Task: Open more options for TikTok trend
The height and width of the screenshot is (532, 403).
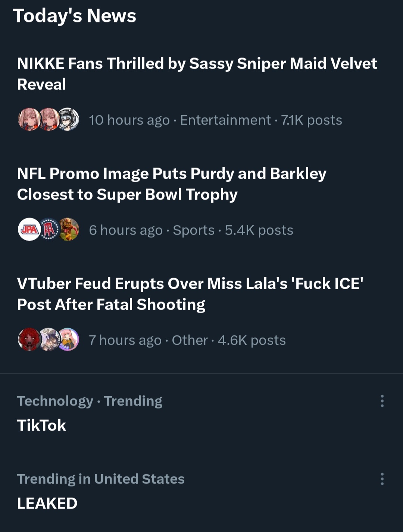Action: tap(382, 401)
